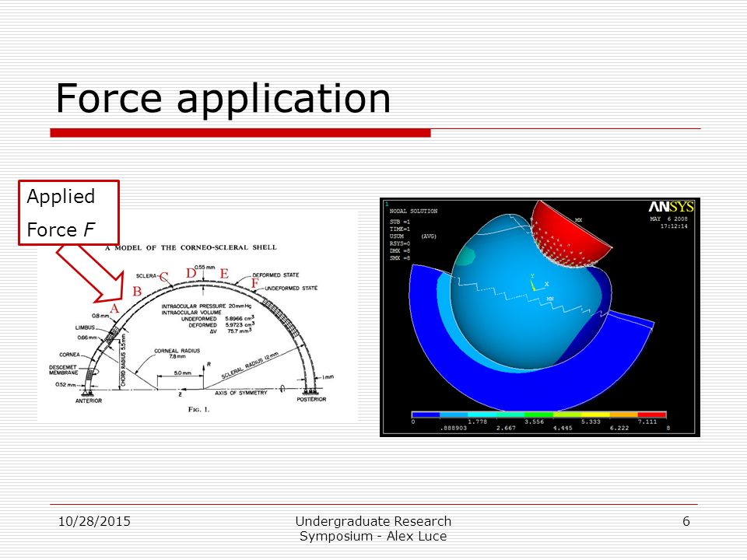Screen dimensions: 747x560
Task: Click legend value .888903
Action: click(453, 428)
